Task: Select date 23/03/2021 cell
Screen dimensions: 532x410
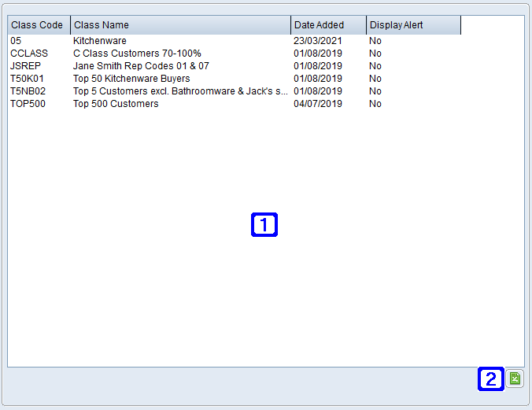Action: (318, 41)
